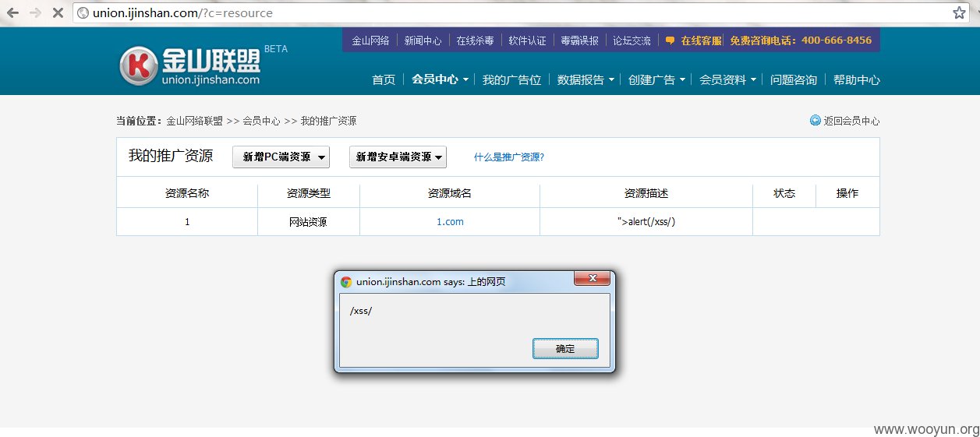Expand the 会员资料 navigation dropdown

tap(727, 79)
